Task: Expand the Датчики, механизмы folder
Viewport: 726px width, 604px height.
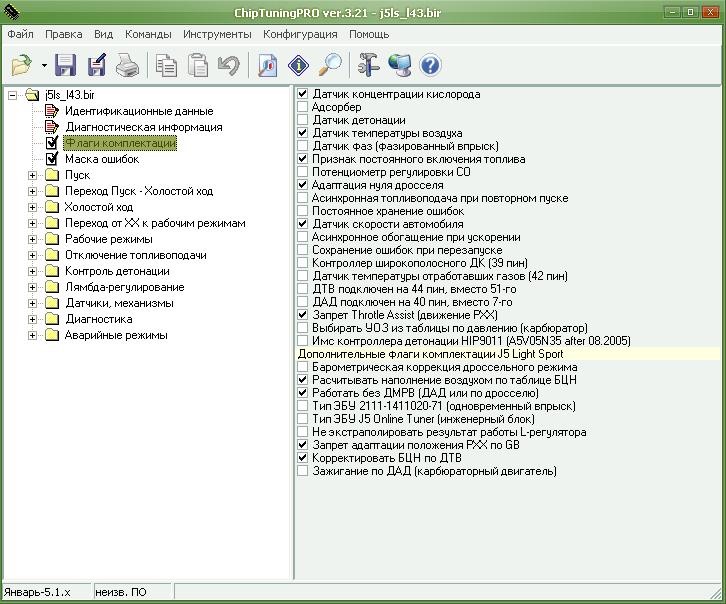Action: 32,304
